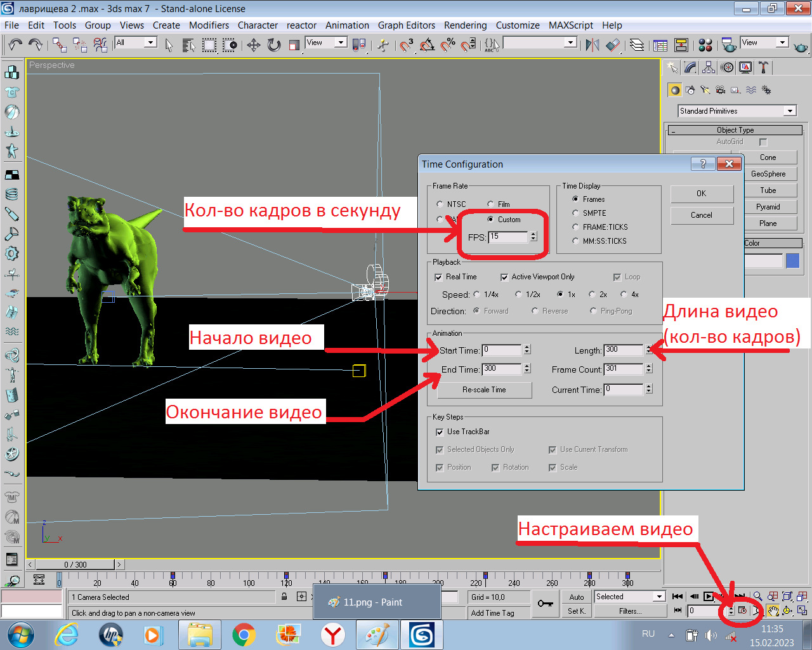Open the Display panel tab
The width and height of the screenshot is (812, 650).
point(745,67)
